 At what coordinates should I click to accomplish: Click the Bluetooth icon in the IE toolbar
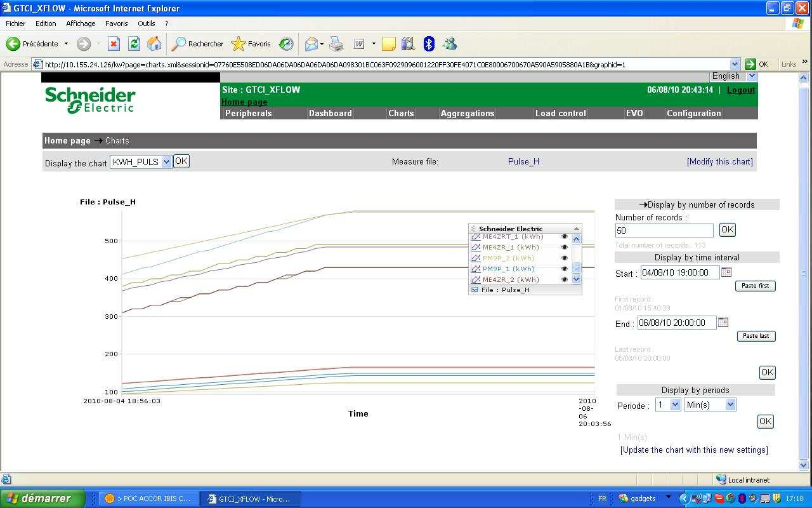click(x=429, y=44)
